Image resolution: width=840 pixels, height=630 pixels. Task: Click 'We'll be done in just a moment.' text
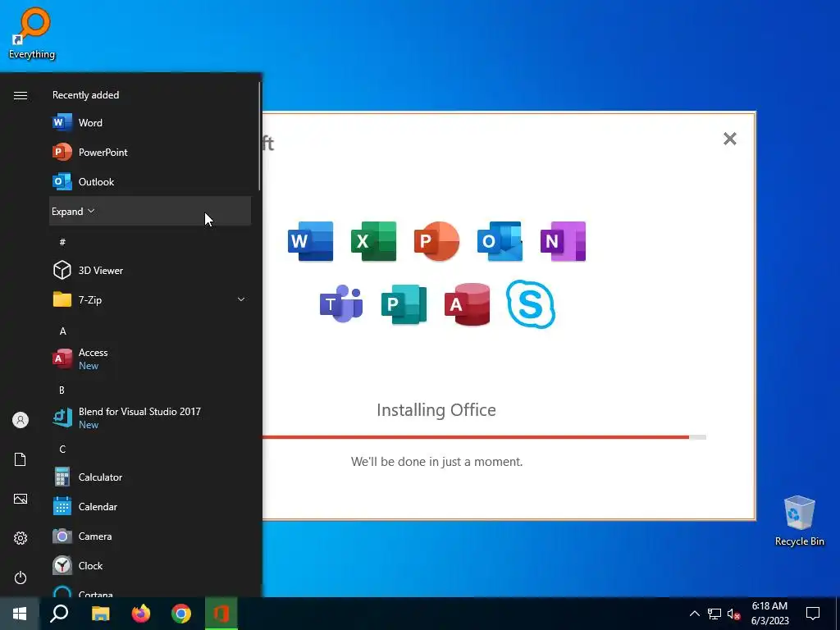pos(436,462)
